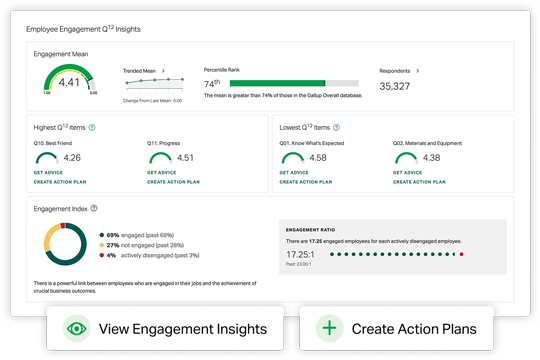
Task: Click the Q02 Materials and Equipment 4.38 gauge
Action: pyautogui.click(x=406, y=158)
